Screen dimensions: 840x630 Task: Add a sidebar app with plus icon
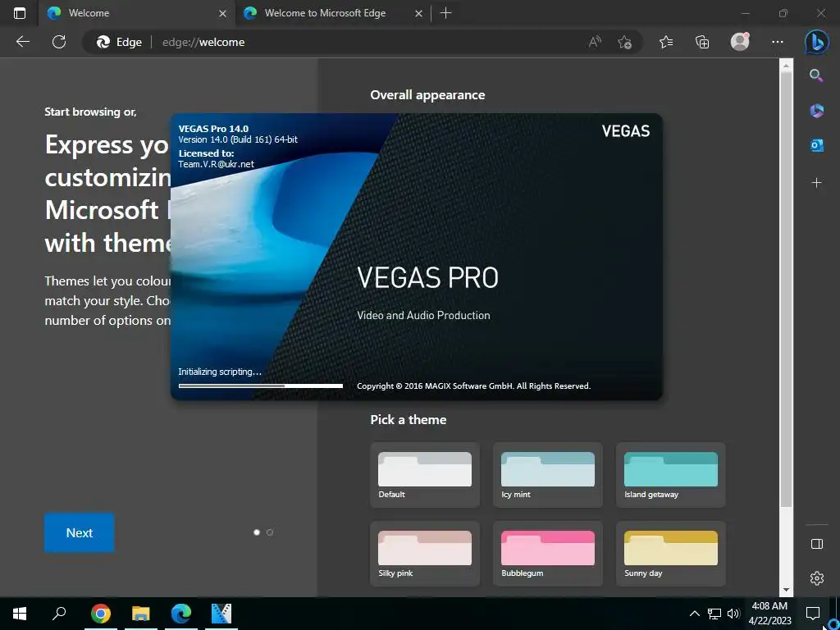click(x=816, y=183)
